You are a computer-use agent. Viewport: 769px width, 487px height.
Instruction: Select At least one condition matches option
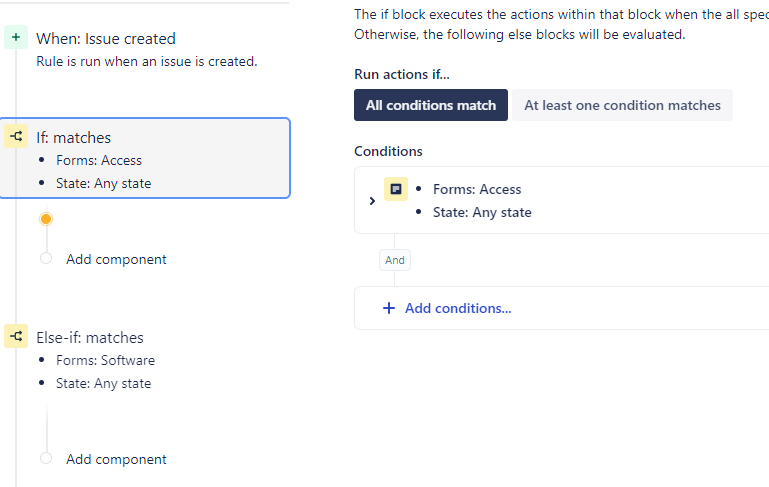tap(622, 105)
